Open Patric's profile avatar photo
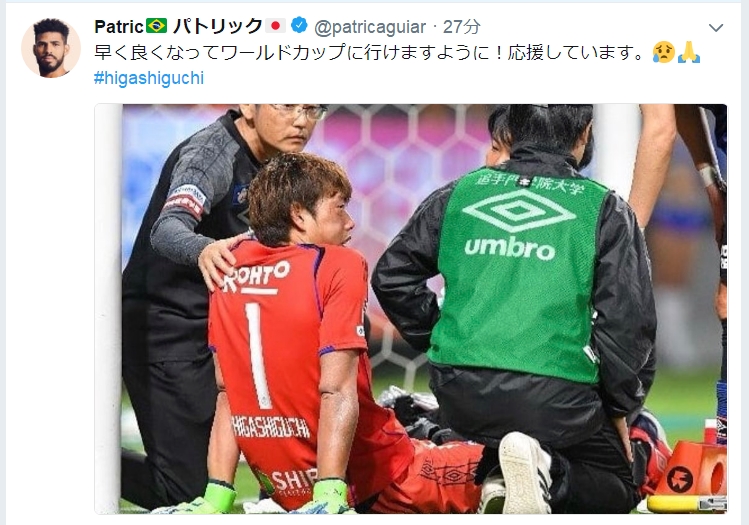 click(x=51, y=48)
